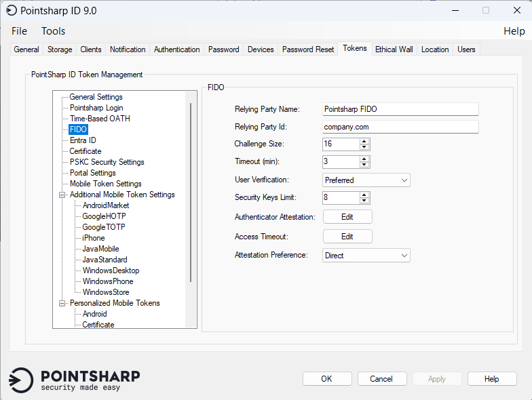The image size is (532, 400).
Task: Collapse Personalized Mobile Tokens branch
Action: [x=62, y=304]
